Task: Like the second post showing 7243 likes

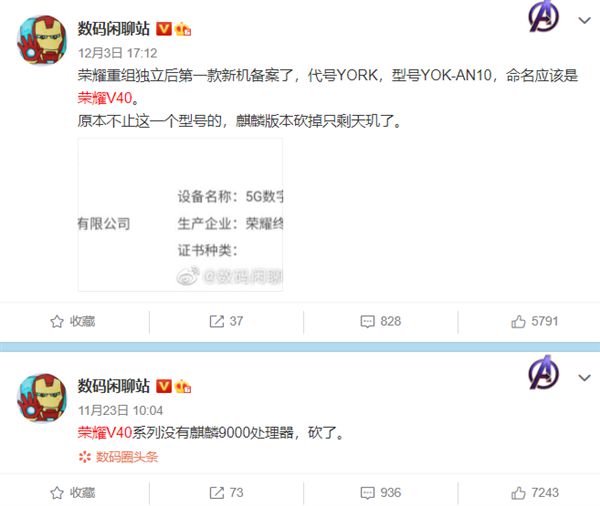Action: tap(535, 493)
